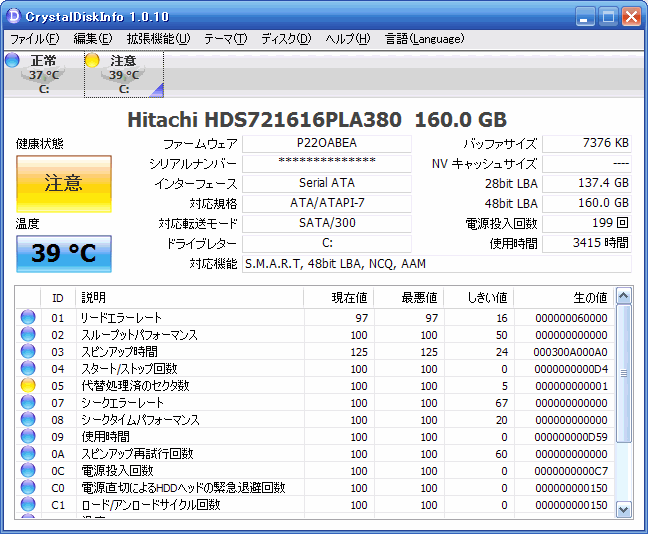Screen dimensions: 648x534
Task: Click the 説明 column header
Action: [x=189, y=298]
